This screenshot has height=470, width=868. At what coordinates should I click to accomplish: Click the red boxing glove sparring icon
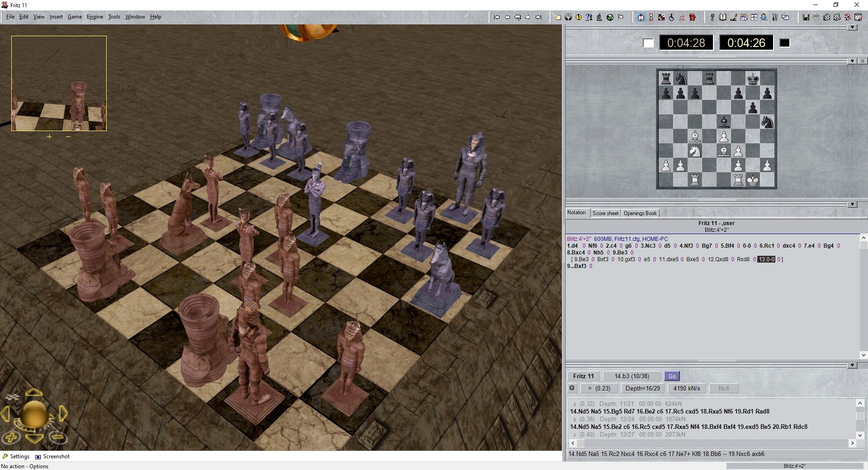click(x=692, y=17)
